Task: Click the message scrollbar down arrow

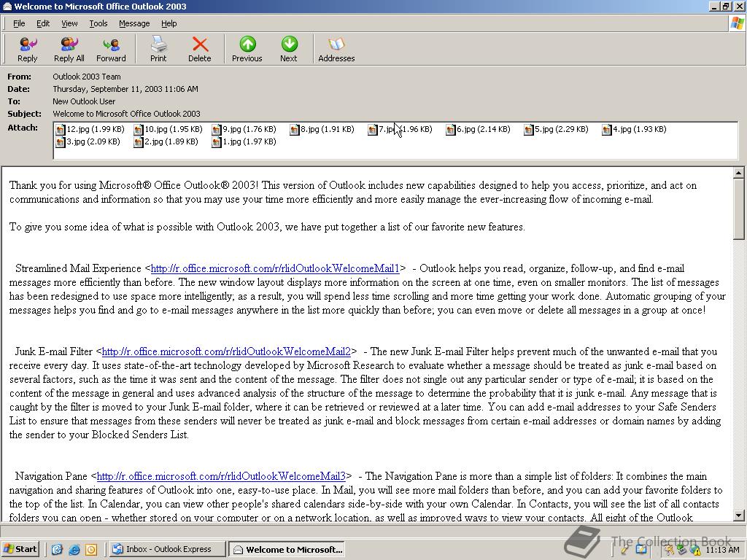Action: 739,516
